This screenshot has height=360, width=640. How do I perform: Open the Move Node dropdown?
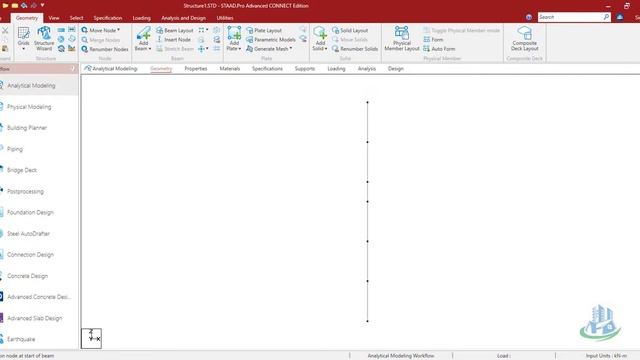[x=101, y=30]
